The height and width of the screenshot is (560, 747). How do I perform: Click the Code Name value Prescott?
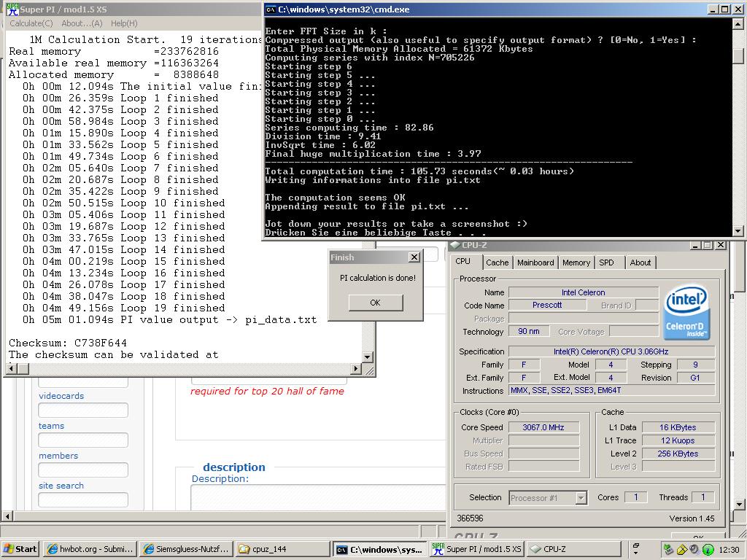(x=547, y=306)
